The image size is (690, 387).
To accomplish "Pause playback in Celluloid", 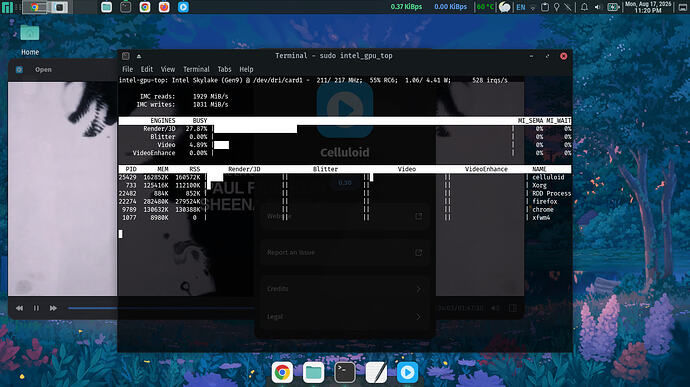I will (x=36, y=308).
